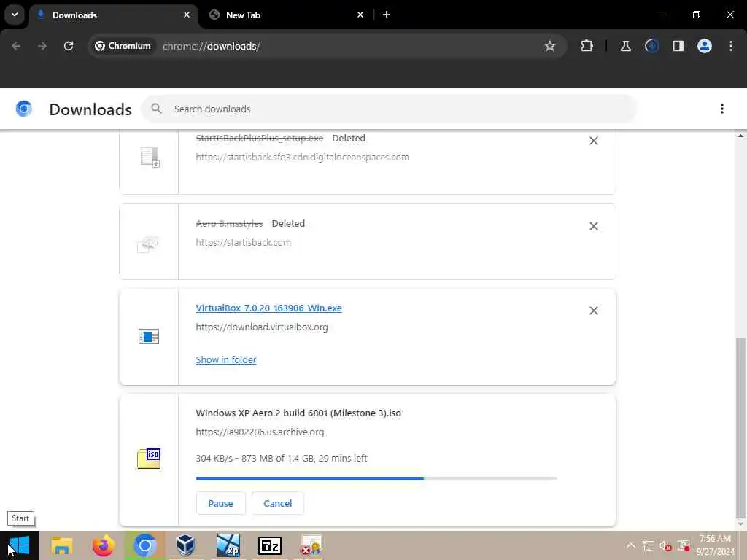This screenshot has width=747, height=560.
Task: Remove StartIsBackPlusPlus_setup.exe from list
Action: pyautogui.click(x=594, y=141)
